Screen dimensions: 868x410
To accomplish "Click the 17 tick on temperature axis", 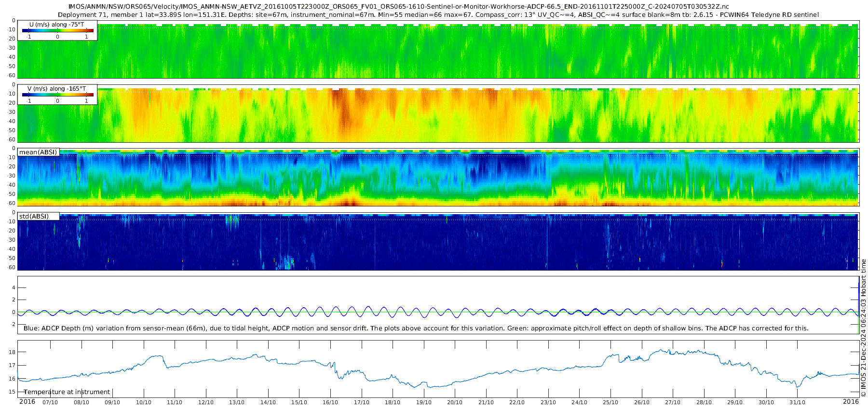I will click(x=12, y=366).
